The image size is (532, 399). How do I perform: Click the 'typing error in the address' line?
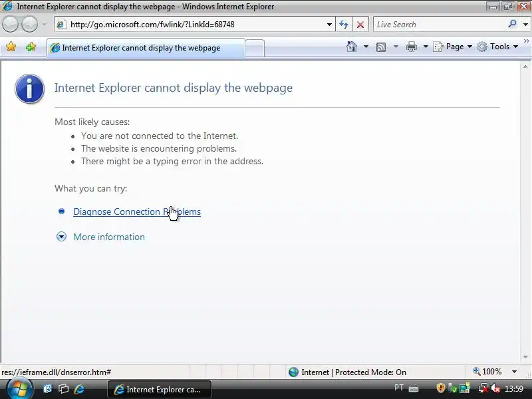tap(172, 161)
